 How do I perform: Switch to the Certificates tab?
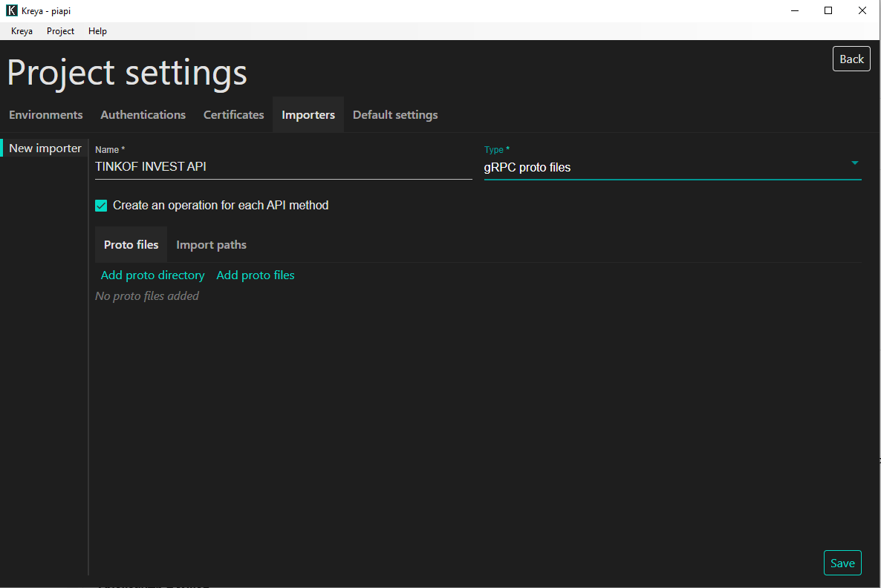click(x=233, y=115)
